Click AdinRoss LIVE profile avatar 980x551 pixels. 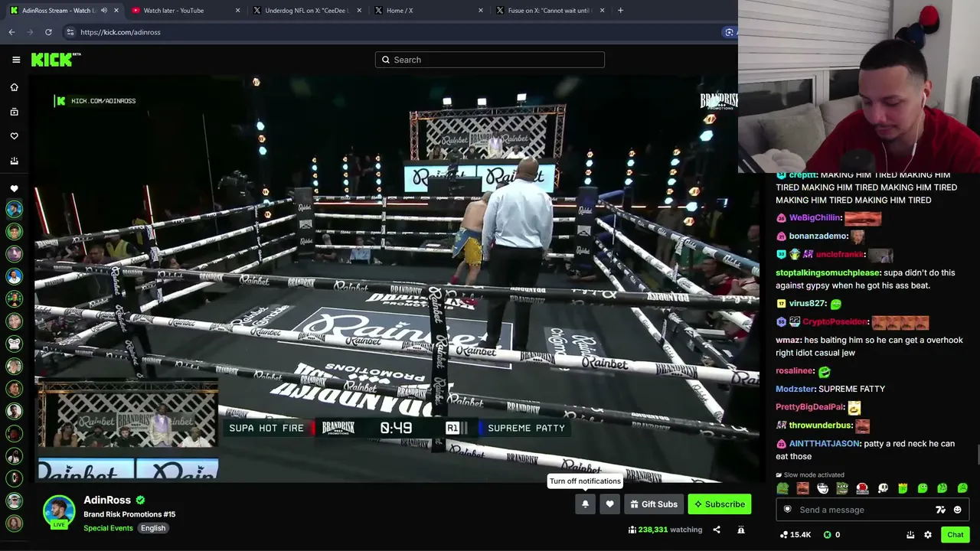(59, 512)
